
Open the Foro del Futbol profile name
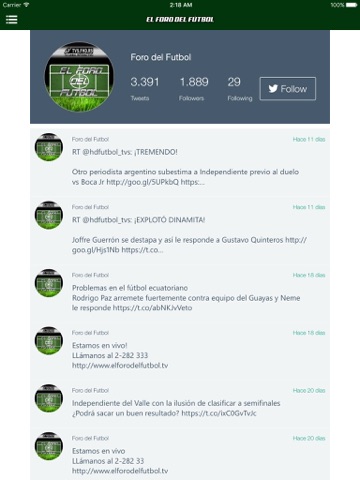(161, 57)
